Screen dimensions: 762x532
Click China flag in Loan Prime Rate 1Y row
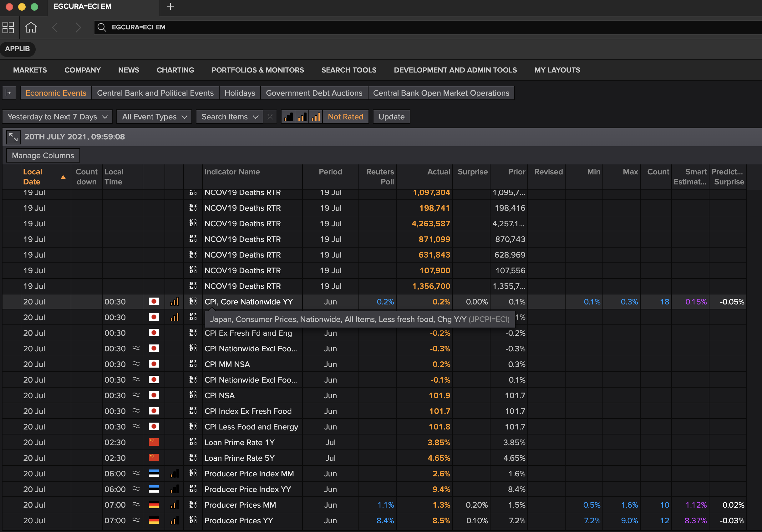tap(154, 442)
